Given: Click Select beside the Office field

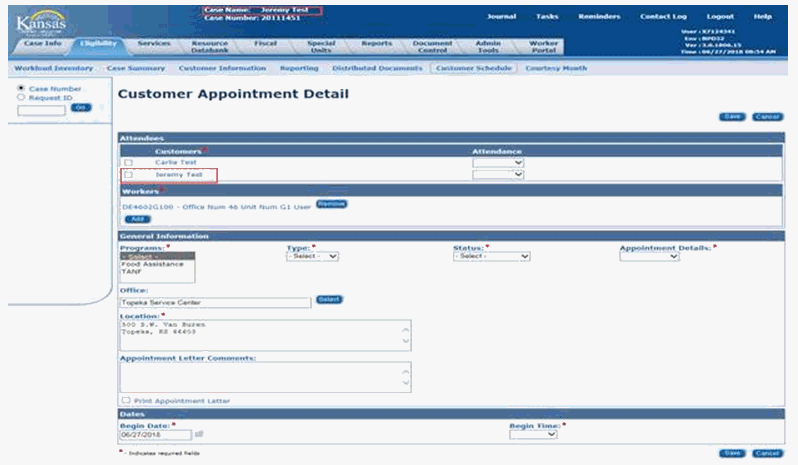Looking at the screenshot, I should tap(329, 299).
